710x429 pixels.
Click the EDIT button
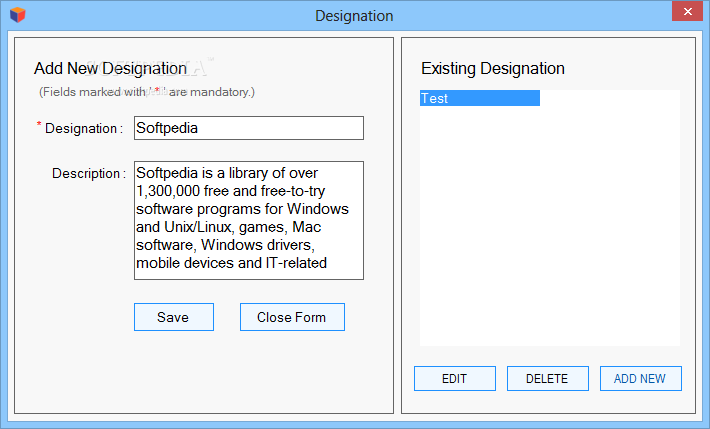click(x=455, y=379)
